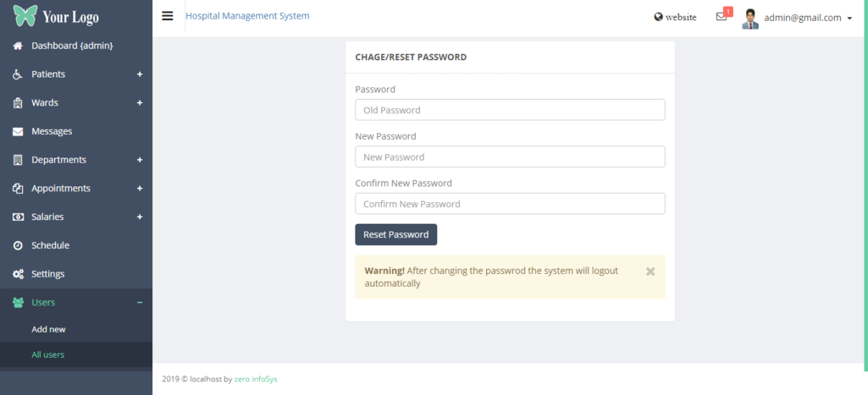Select All users menu item
This screenshot has height=395, width=868.
click(x=47, y=354)
